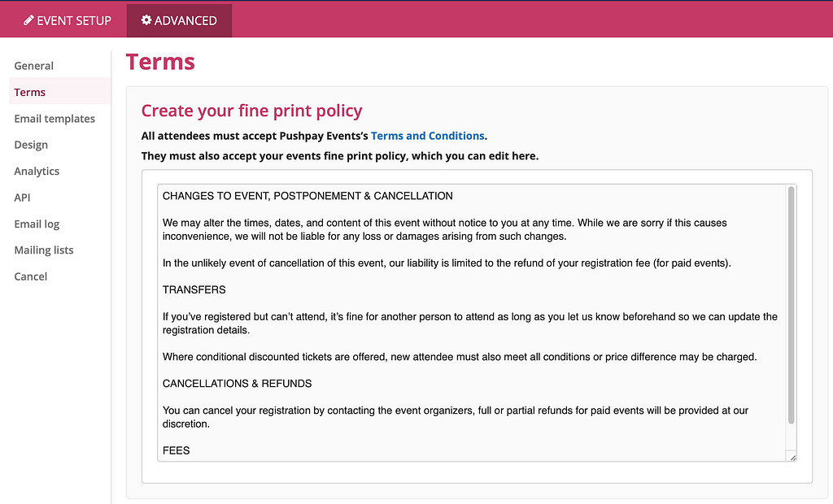833x504 pixels.
Task: Click the fine print scrollbar thumb
Action: point(791,305)
